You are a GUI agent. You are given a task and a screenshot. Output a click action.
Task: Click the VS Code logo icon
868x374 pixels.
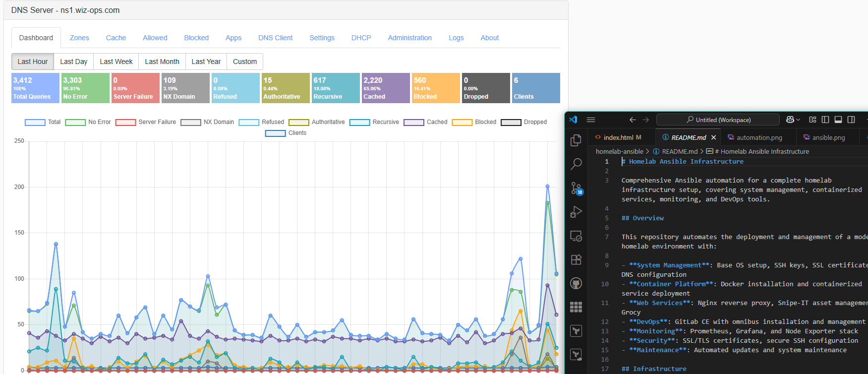tap(574, 120)
